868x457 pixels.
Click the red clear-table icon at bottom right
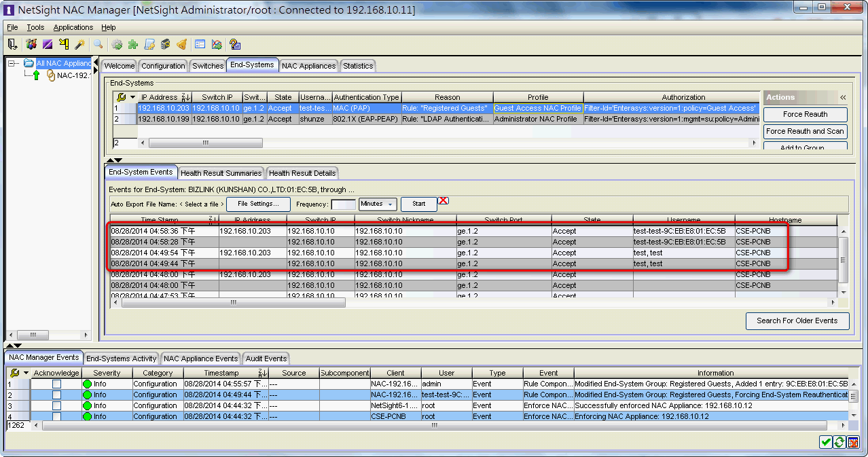[853, 442]
